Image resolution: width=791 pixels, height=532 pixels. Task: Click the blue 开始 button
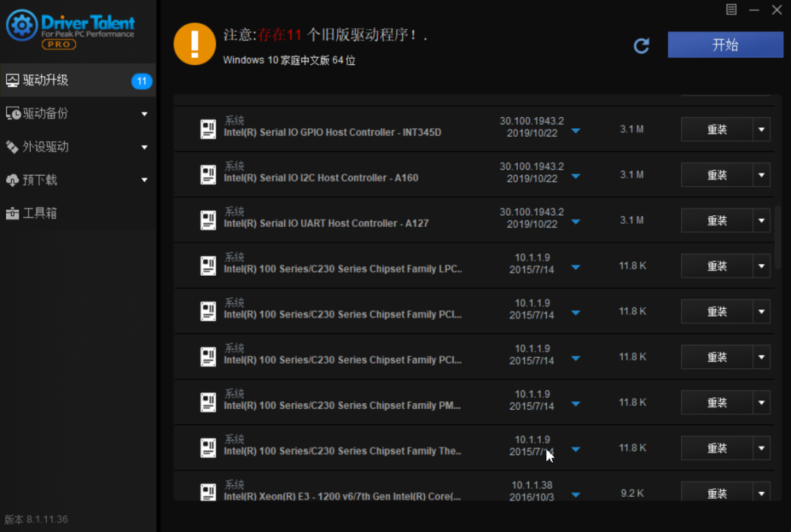pyautogui.click(x=725, y=45)
